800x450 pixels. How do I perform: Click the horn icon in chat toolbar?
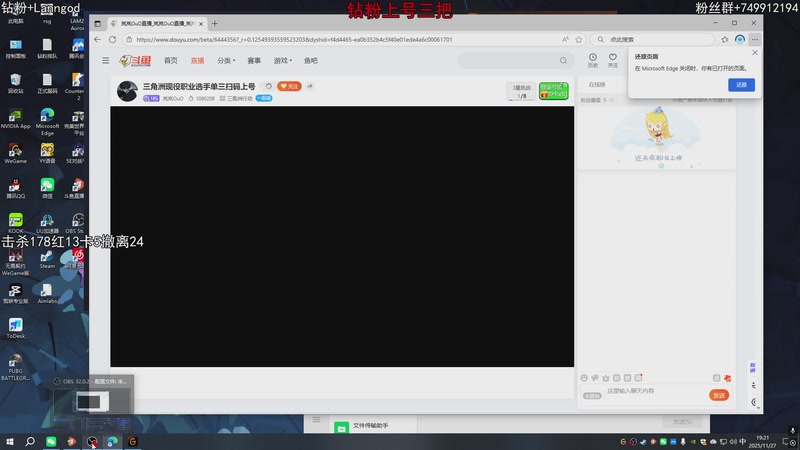coord(595,378)
